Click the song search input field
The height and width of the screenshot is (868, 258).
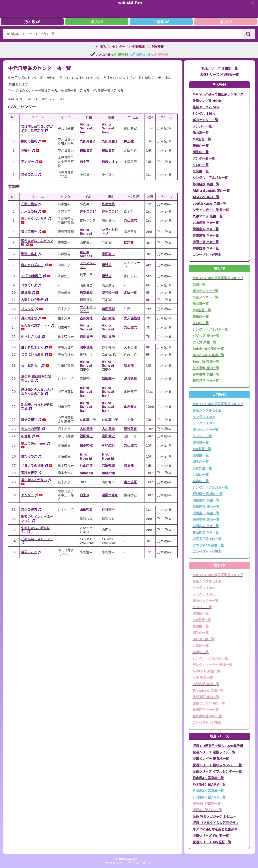(123, 34)
